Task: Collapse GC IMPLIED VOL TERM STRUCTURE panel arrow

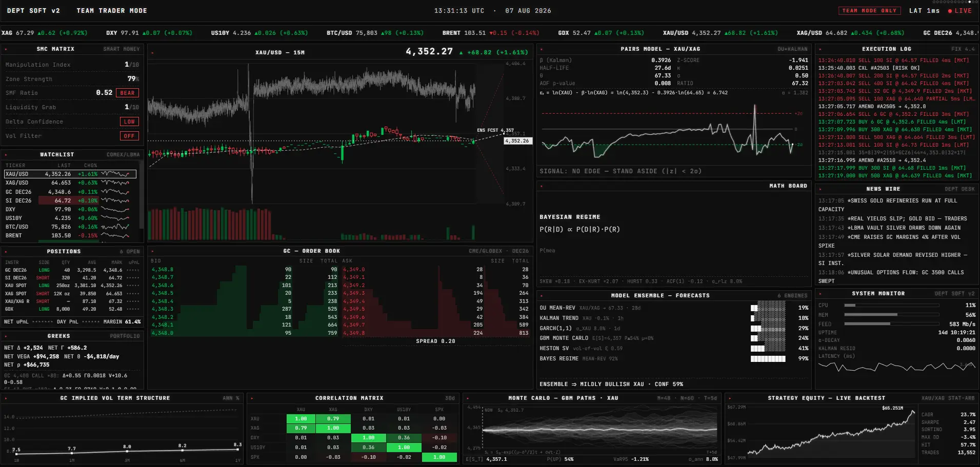Action: 6,399
